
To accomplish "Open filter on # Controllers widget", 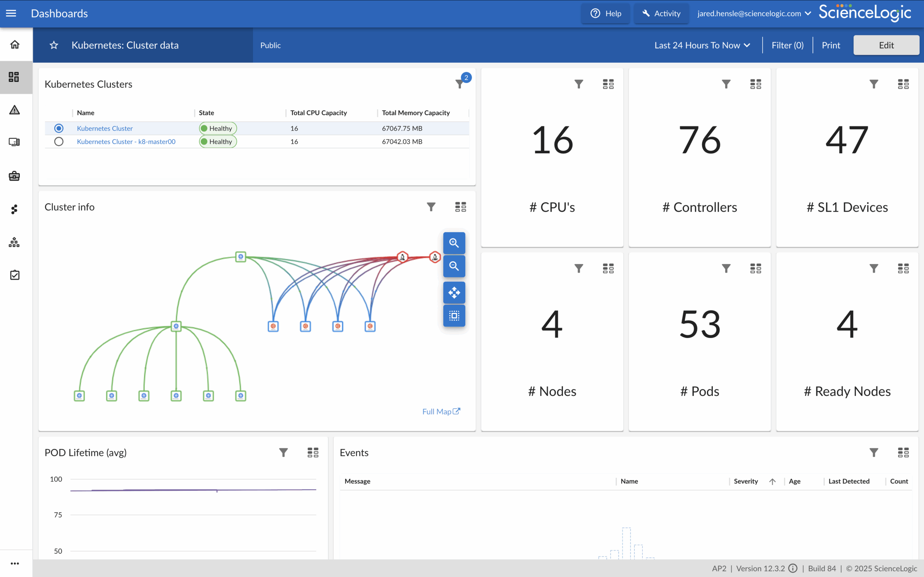I will (x=726, y=84).
